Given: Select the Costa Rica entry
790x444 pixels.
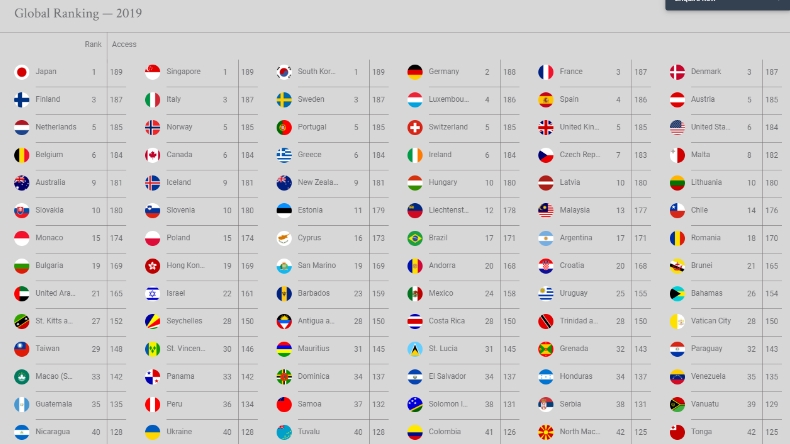Looking at the screenshot, I should (446, 321).
